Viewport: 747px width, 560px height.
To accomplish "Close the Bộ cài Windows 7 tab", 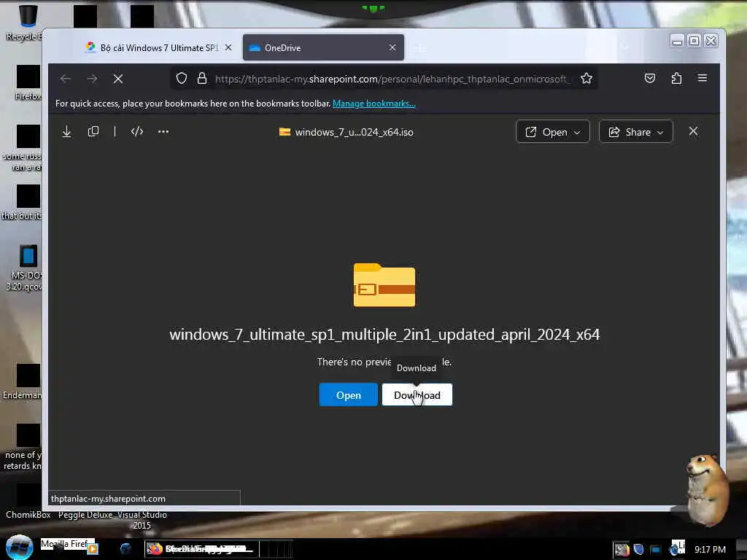I will click(228, 47).
